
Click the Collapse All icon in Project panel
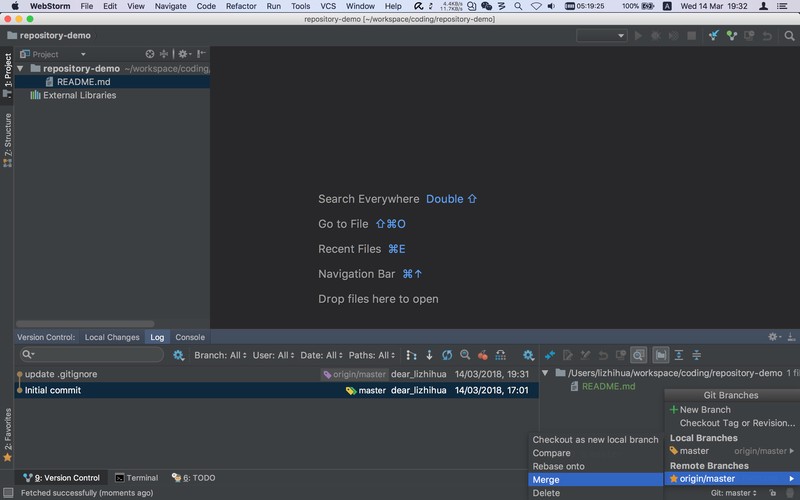[x=164, y=54]
